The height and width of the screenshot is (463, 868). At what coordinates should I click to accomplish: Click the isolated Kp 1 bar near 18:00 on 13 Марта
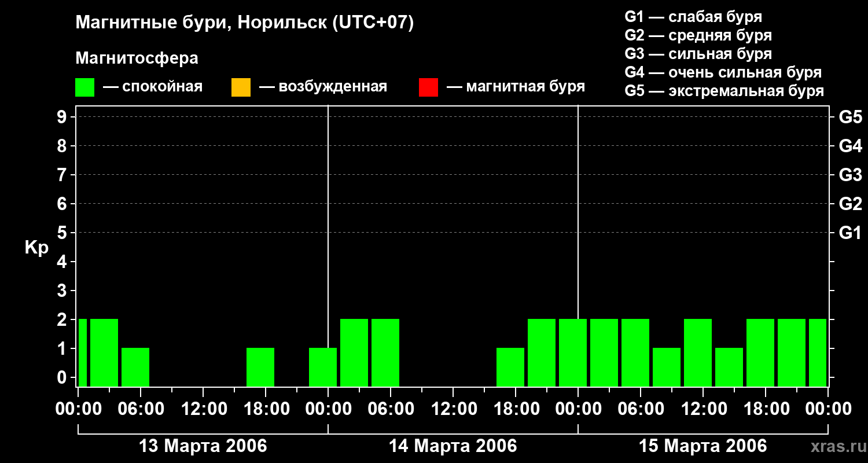260,367
